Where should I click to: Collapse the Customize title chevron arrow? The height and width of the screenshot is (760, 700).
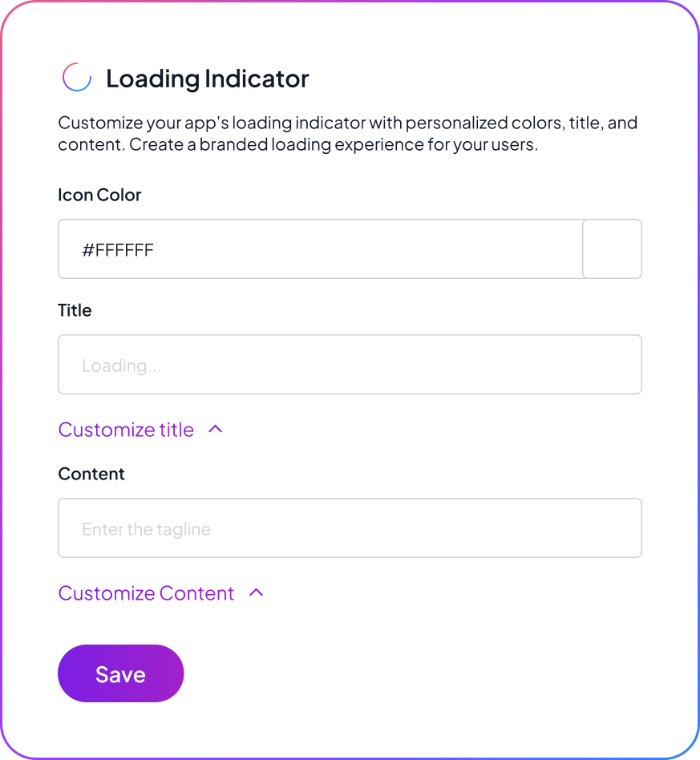[x=215, y=430]
